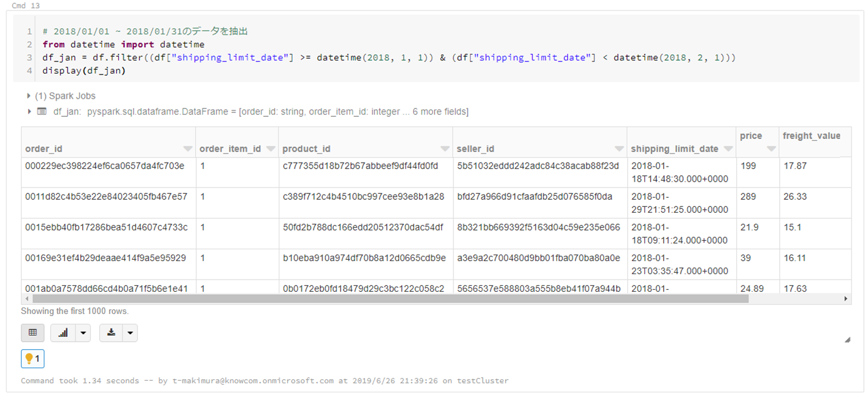Viewport: 868px width, 395px height.
Task: Open download options dropdown arrow
Action: tap(131, 333)
